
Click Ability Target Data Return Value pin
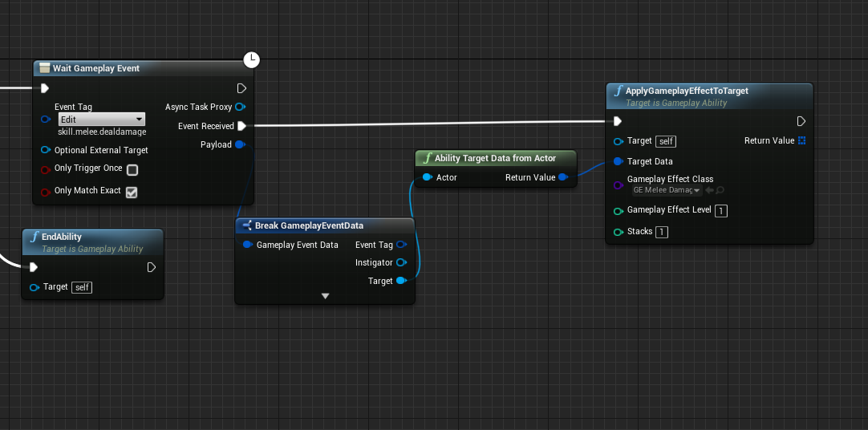tap(563, 177)
